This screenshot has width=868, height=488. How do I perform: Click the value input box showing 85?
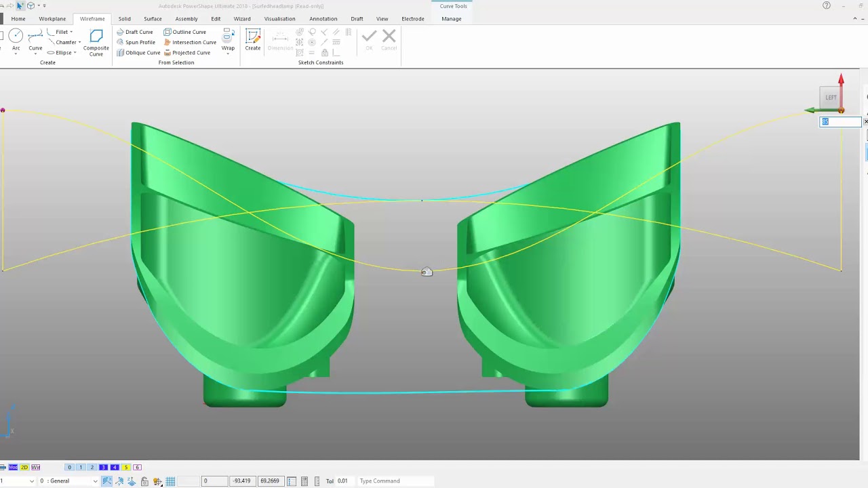(x=840, y=122)
